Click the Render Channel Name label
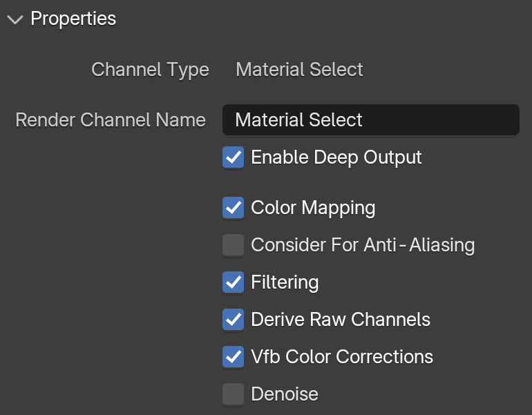The height and width of the screenshot is (415, 532). click(111, 120)
